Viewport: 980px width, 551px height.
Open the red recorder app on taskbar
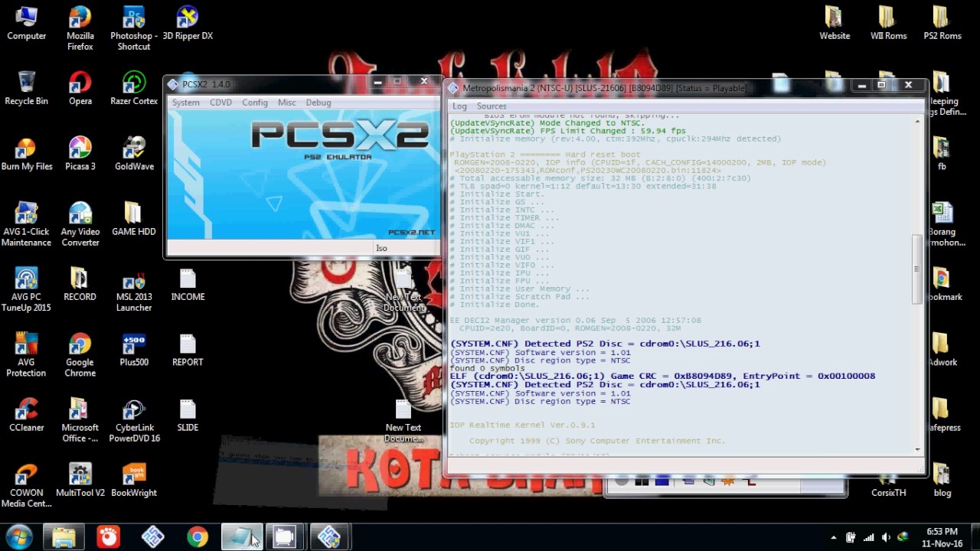coord(109,537)
